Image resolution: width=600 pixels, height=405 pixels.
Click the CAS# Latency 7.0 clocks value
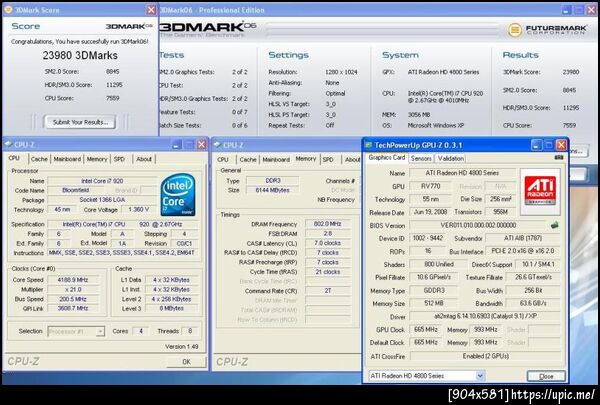[327, 243]
